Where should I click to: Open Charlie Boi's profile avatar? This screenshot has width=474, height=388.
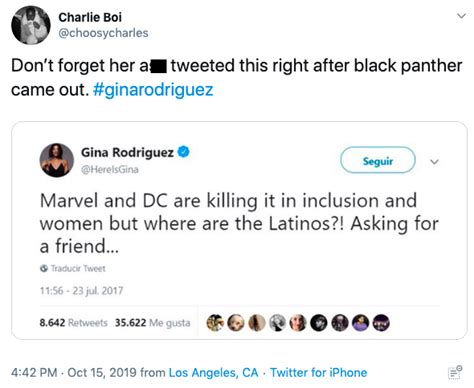[31, 25]
